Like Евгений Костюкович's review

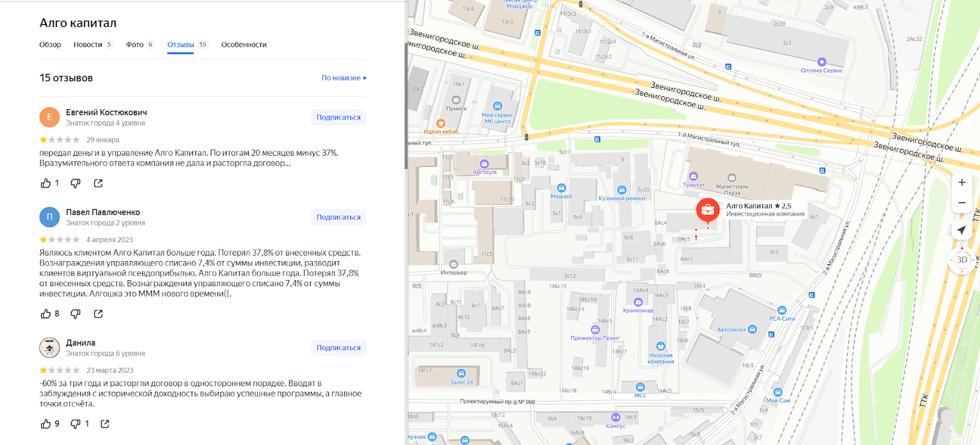(46, 183)
